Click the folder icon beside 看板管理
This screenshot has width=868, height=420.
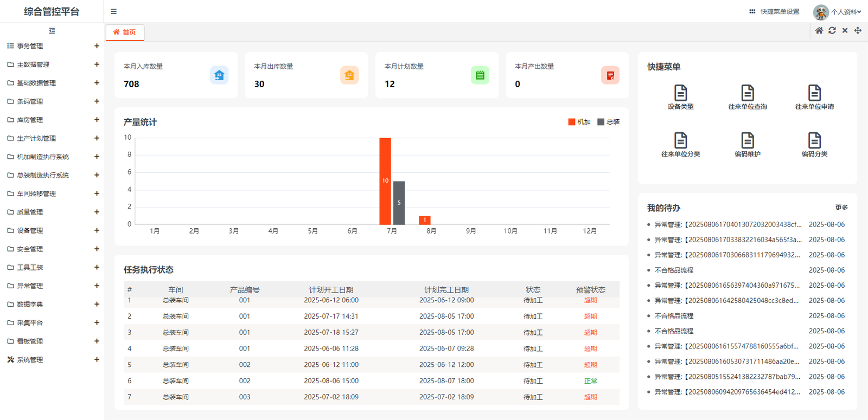pos(10,341)
